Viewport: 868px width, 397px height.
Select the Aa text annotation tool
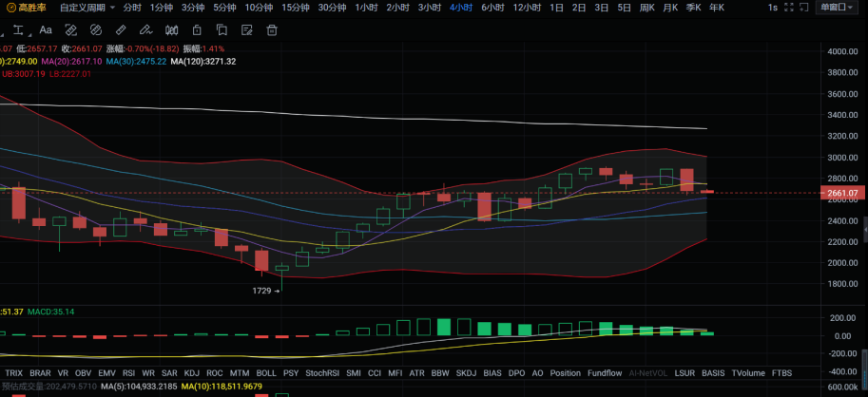[46, 29]
